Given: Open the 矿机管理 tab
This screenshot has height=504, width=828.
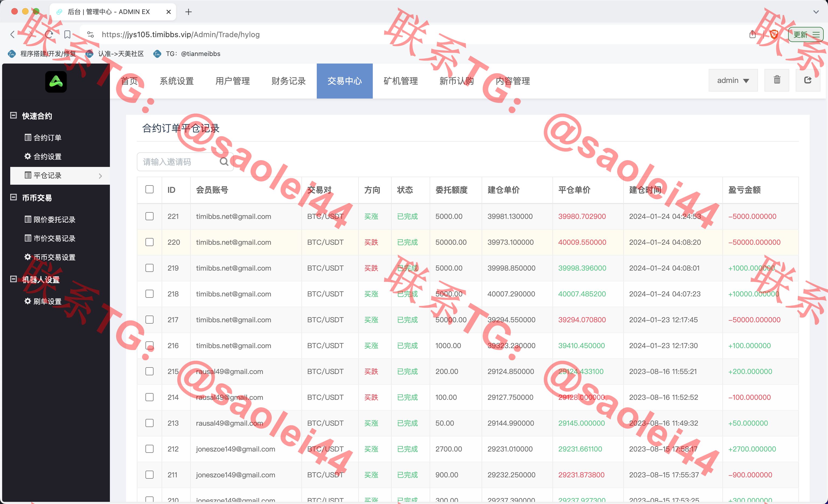Looking at the screenshot, I should [401, 81].
